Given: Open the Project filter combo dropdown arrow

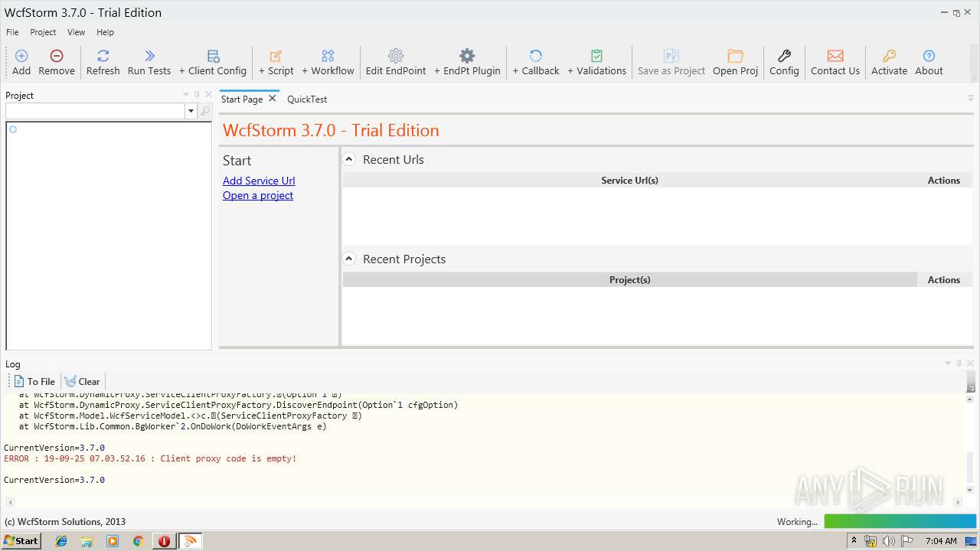Looking at the screenshot, I should pyautogui.click(x=191, y=112).
